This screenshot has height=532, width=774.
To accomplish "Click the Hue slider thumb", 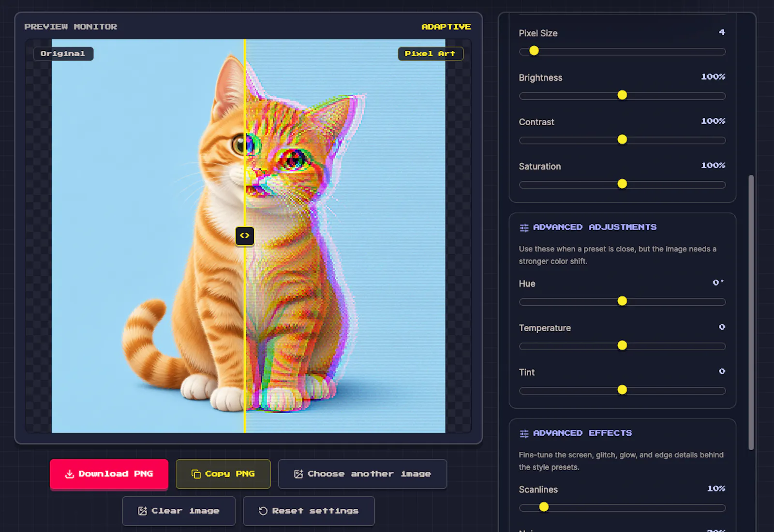I will (x=622, y=301).
